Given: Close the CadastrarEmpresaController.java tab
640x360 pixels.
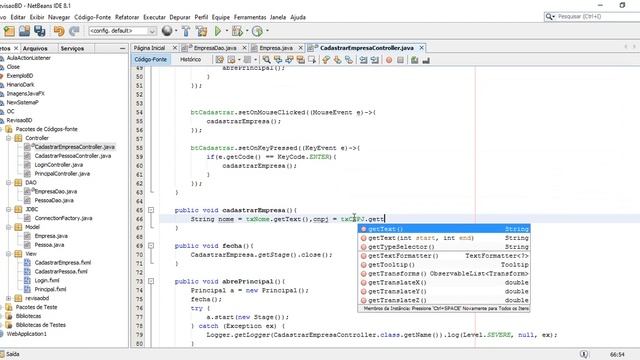Looking at the screenshot, I should tap(421, 48).
